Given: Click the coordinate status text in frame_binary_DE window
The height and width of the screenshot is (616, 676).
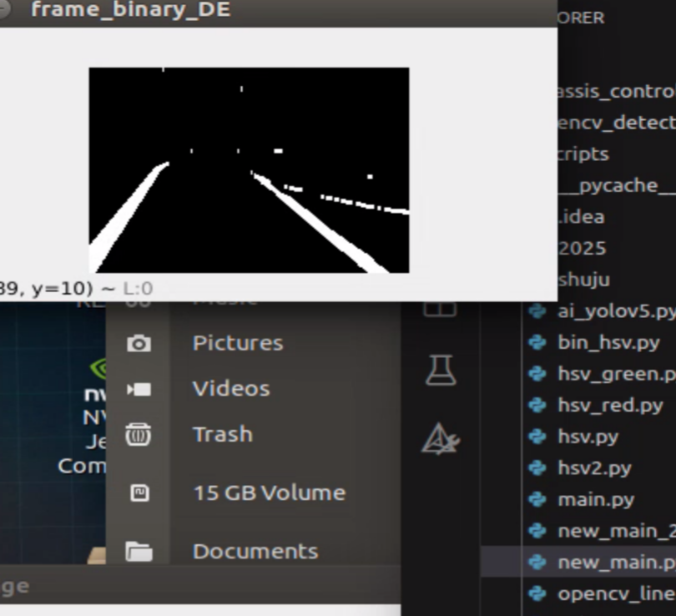Looking at the screenshot, I should 76,289.
